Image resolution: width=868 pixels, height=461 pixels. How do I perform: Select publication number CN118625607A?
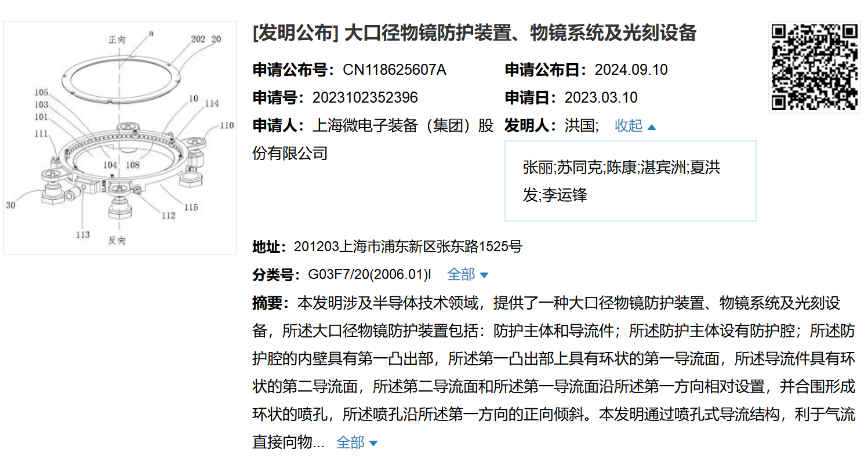(x=395, y=70)
